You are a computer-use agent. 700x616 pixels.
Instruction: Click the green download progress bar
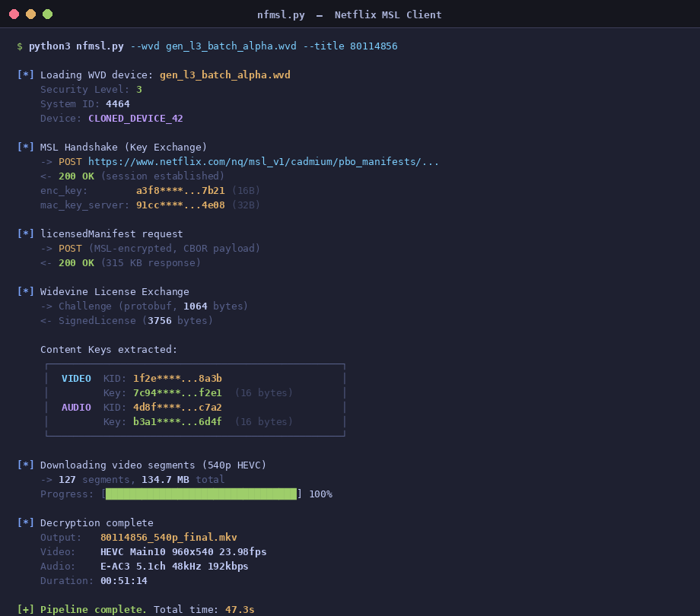(x=201, y=494)
